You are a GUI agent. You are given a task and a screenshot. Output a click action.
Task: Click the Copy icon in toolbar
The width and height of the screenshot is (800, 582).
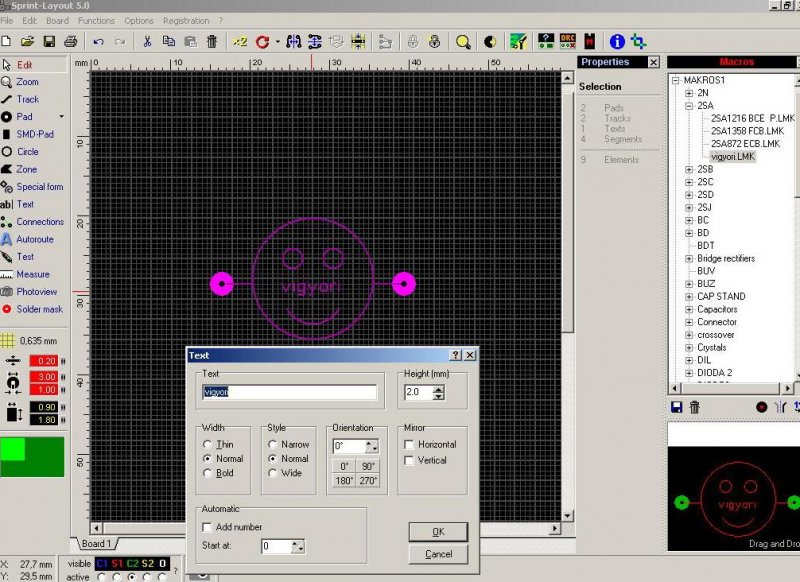pos(169,41)
